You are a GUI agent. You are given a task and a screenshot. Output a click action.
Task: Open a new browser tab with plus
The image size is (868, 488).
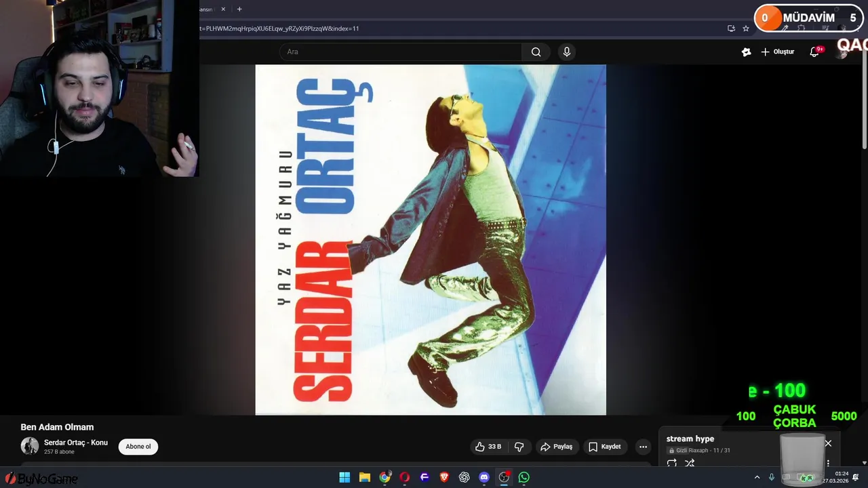click(x=239, y=9)
